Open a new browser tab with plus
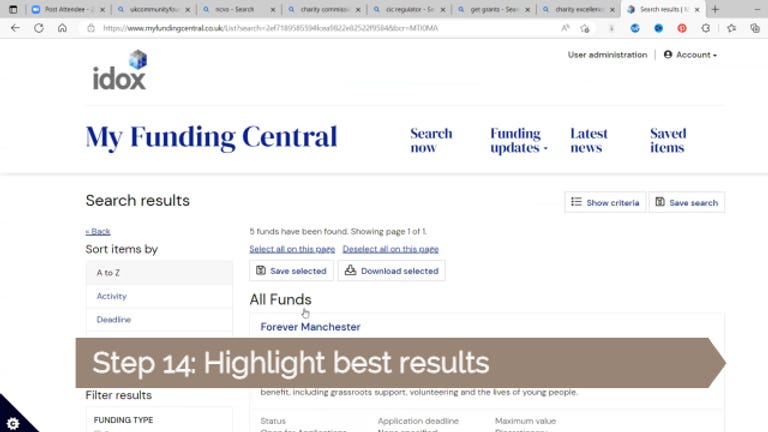Screen dimensions: 768x432 point(715,9)
